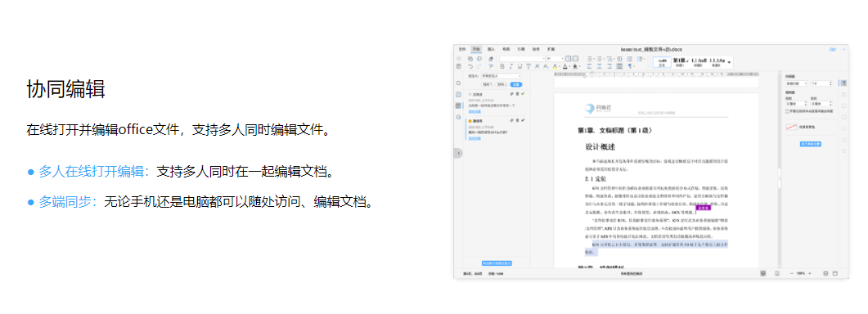Click the Underline formatting icon
This screenshot has width=868, height=314.
519,66
